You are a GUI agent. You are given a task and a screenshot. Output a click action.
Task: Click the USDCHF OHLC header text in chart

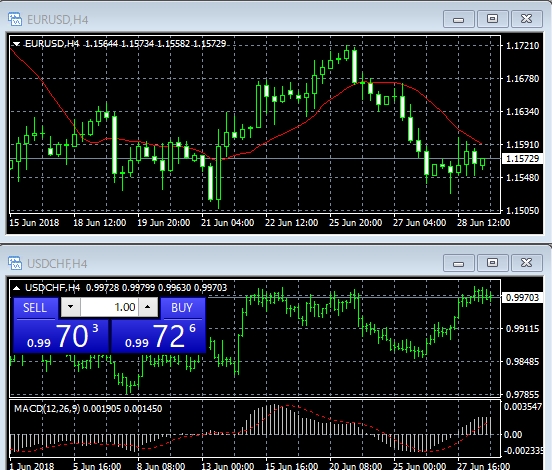click(x=126, y=288)
